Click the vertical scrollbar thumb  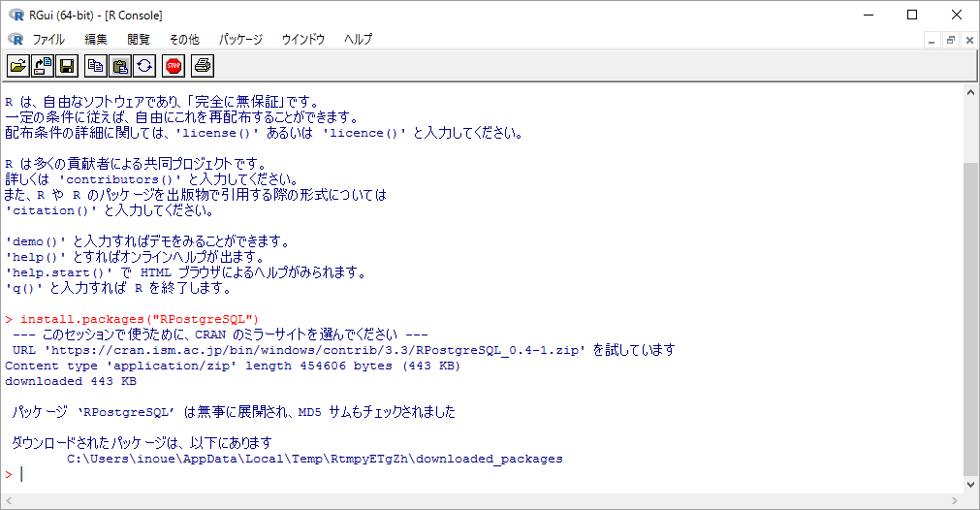[970, 319]
